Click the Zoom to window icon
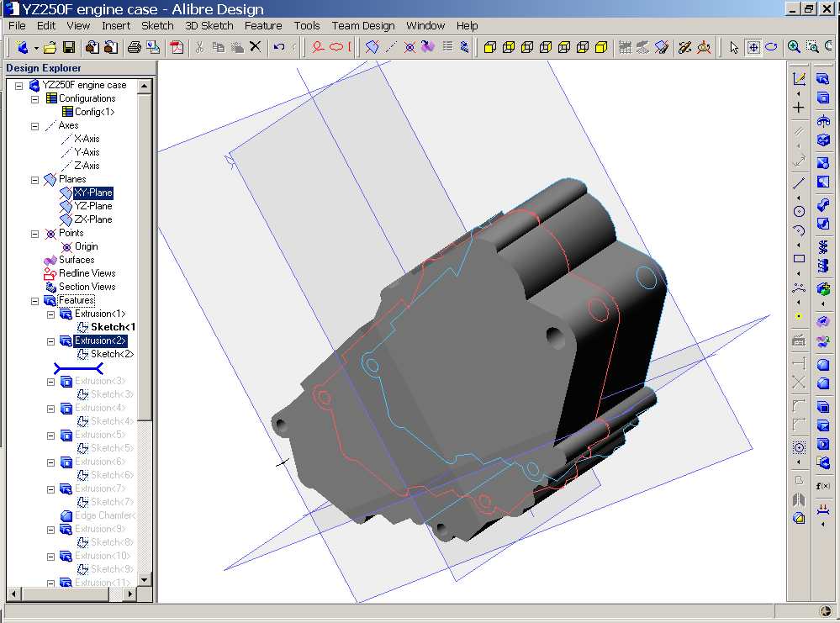The width and height of the screenshot is (840, 623). [x=813, y=47]
